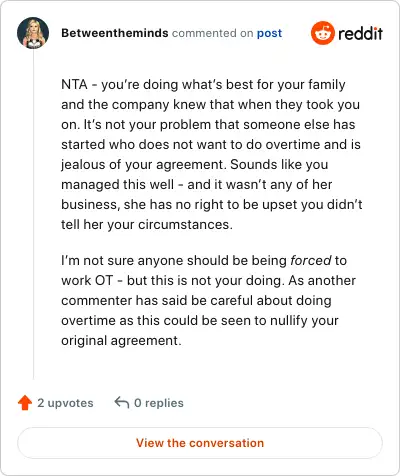This screenshot has width=400, height=476.
Task: Click the phrase "jealous of your agreement"
Action: coord(142,165)
